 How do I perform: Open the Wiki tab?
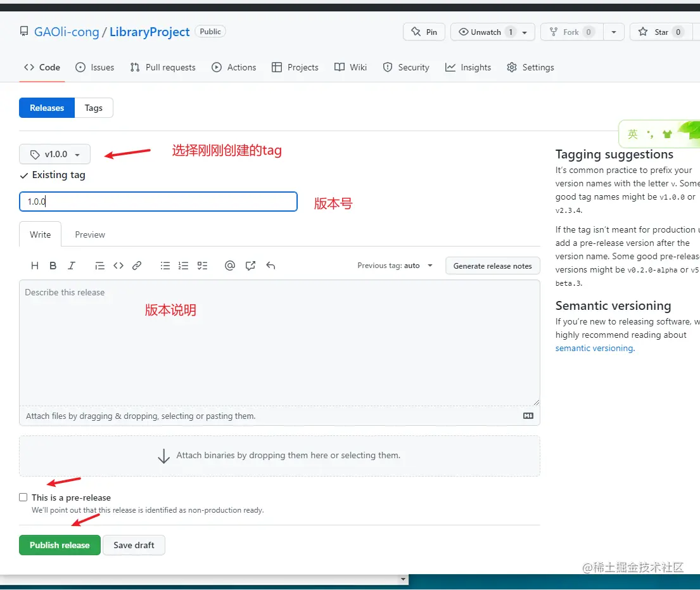(x=351, y=67)
